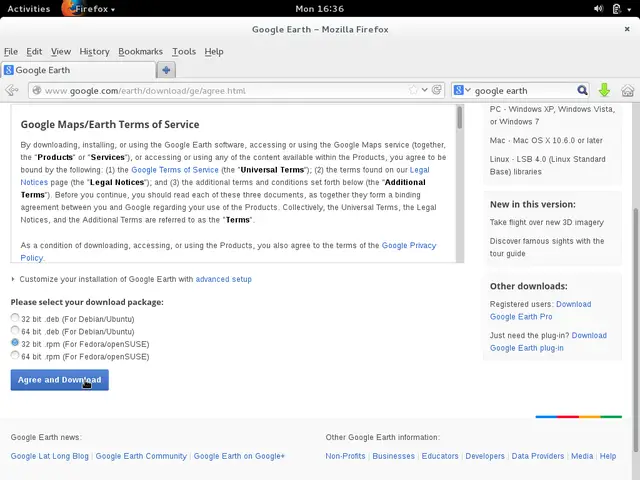This screenshot has height=480, width=640.
Task: Click the Google Earth tab favicon
Action: pyautogui.click(x=9, y=70)
